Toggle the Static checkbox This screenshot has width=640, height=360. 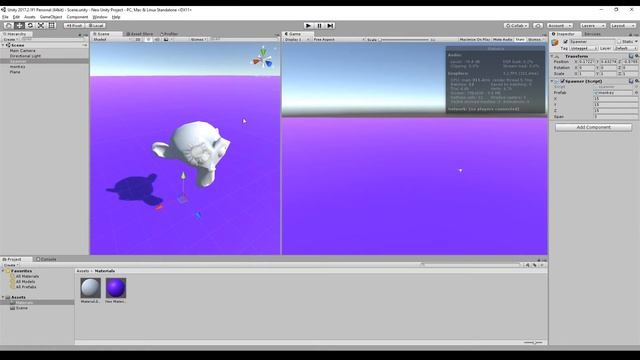click(619, 42)
